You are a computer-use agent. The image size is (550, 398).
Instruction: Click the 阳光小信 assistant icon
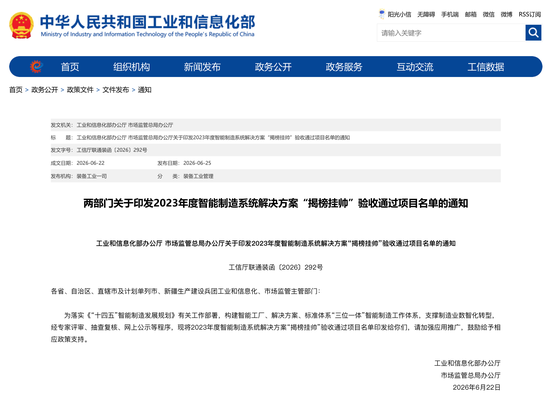pos(382,14)
